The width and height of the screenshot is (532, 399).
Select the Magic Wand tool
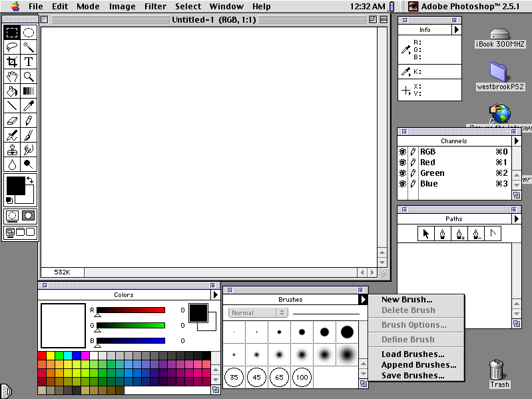click(29, 47)
